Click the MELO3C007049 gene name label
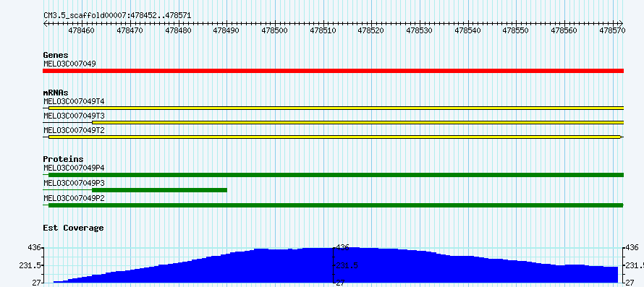Image resolution: width=644 pixels, height=287 pixels. point(69,64)
